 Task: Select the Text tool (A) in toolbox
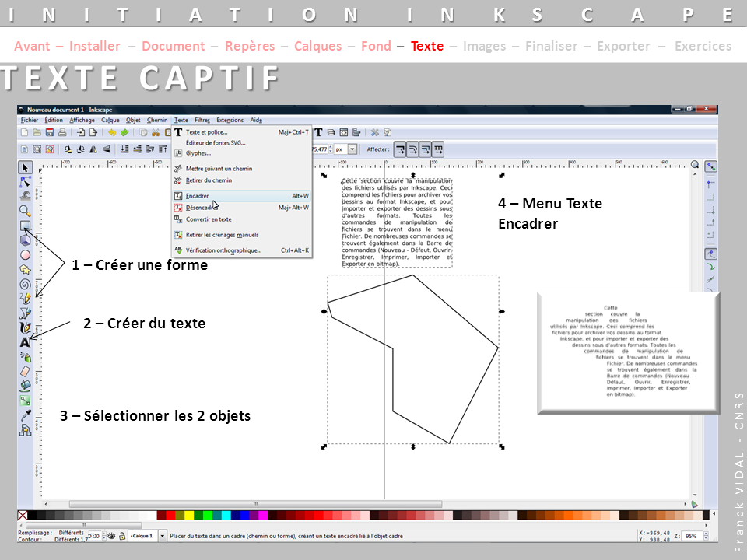point(25,342)
